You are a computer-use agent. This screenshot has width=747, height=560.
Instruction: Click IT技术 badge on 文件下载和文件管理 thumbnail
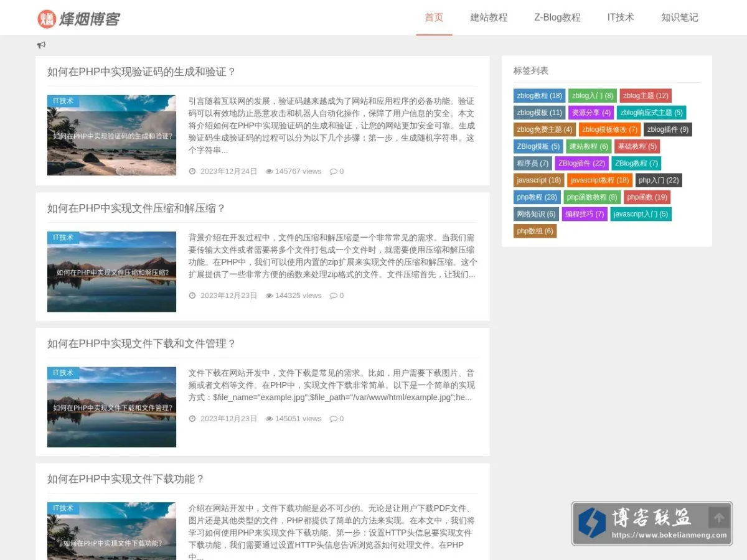(x=63, y=373)
